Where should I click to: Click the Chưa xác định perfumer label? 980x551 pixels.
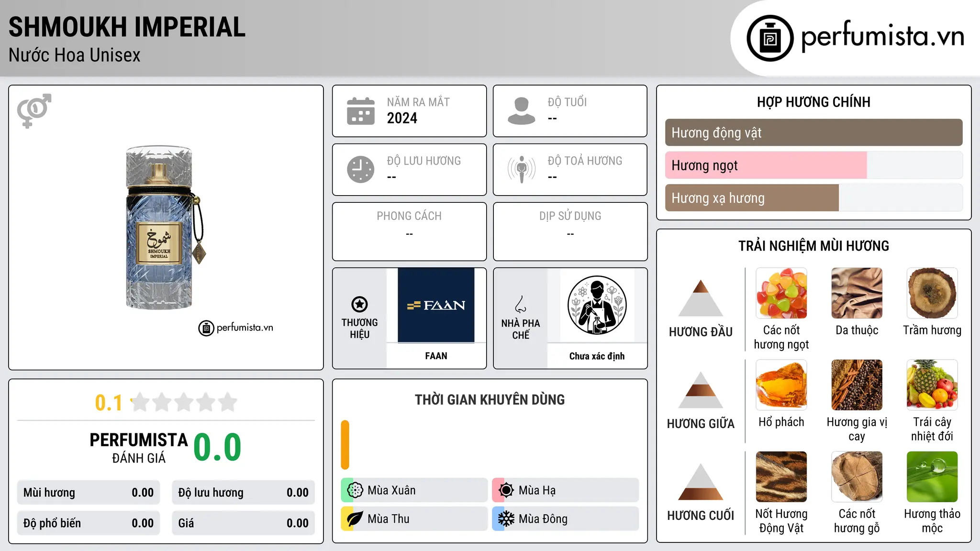(597, 356)
